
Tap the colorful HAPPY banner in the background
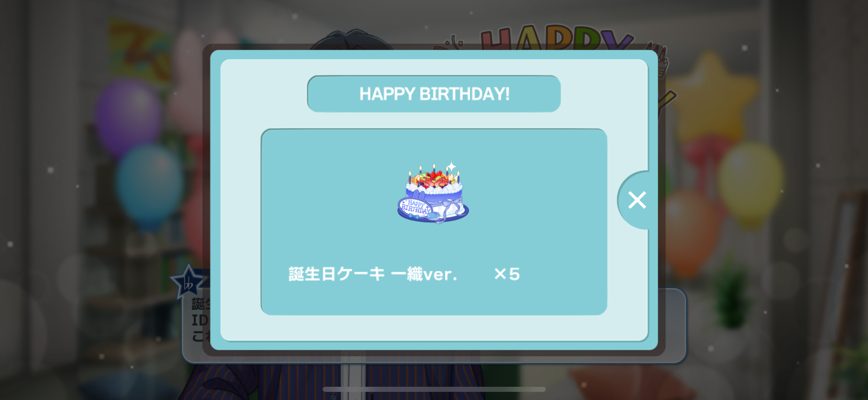pyautogui.click(x=557, y=37)
